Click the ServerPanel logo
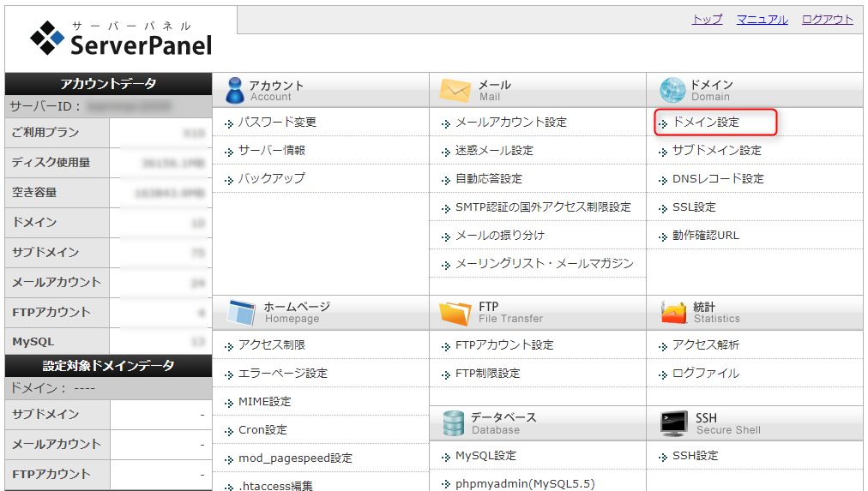 tap(120, 39)
